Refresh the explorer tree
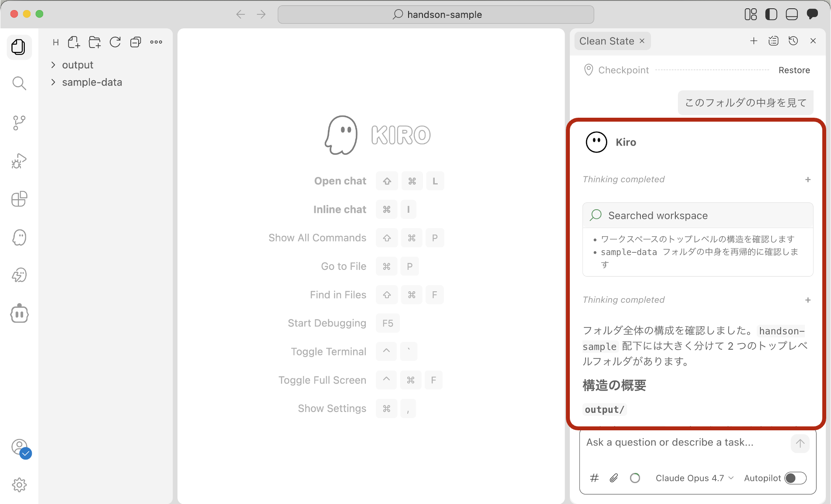Image resolution: width=831 pixels, height=504 pixels. click(115, 42)
